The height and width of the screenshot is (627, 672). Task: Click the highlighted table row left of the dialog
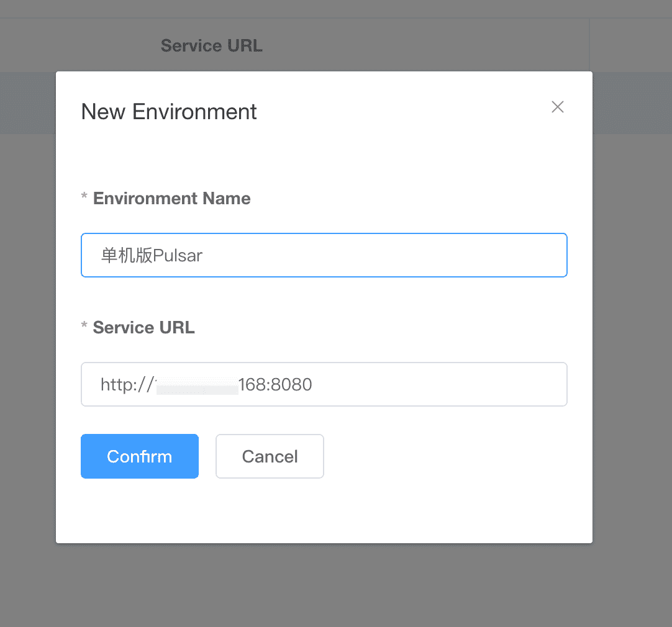[x=27, y=102]
